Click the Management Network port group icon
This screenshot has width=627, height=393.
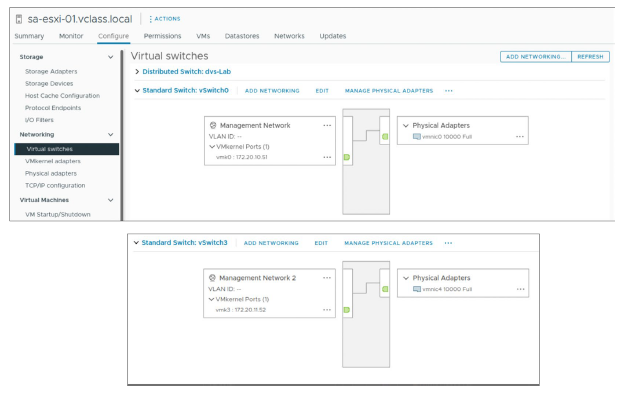[213, 126]
